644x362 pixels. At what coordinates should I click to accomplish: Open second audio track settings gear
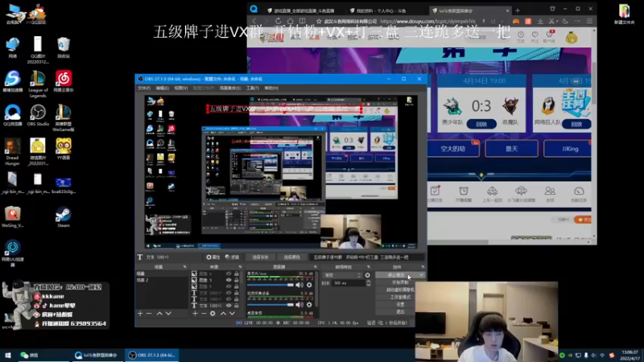[309, 305]
